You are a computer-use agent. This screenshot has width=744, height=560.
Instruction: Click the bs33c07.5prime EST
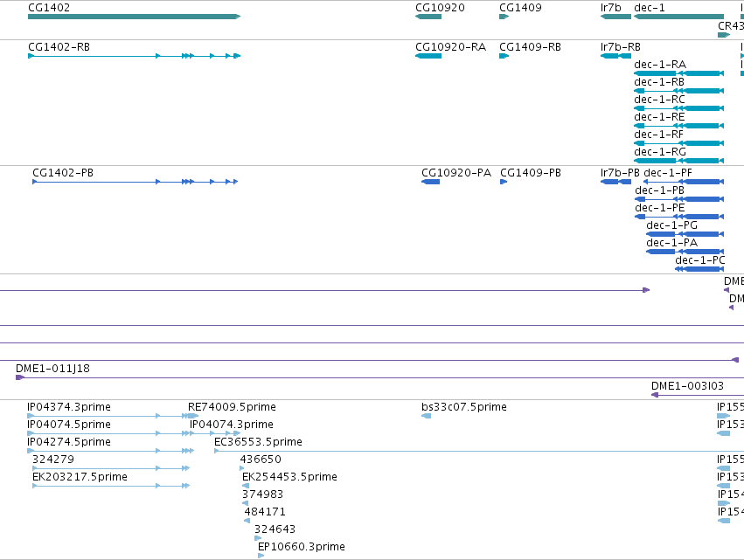tap(426, 416)
